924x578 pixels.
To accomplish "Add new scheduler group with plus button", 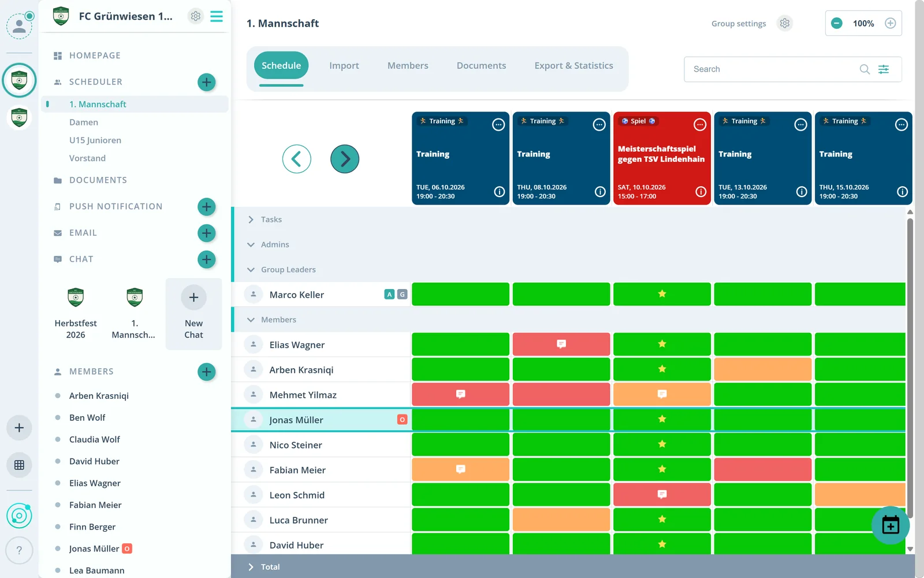I will [x=206, y=82].
